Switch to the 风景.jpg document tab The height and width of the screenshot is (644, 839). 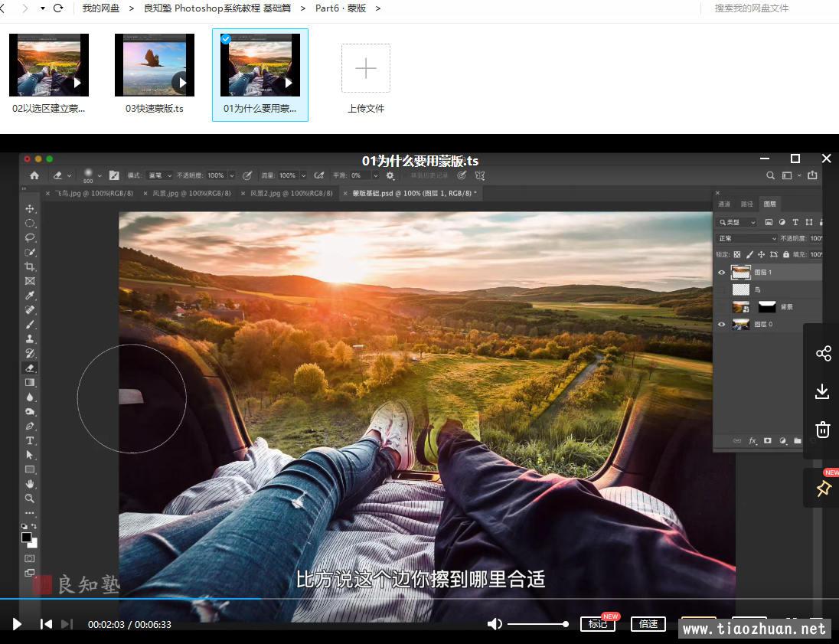[x=191, y=193]
